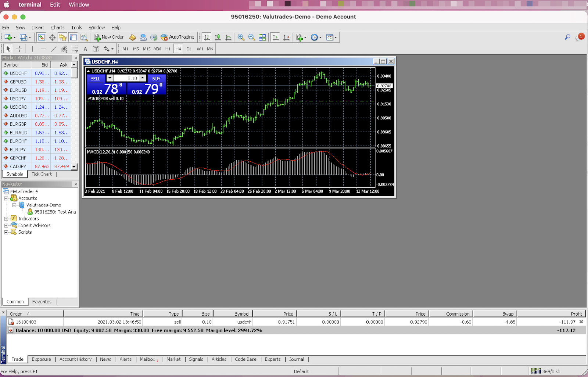Toggle the Terminal window toolbar icon
This screenshot has width=588, height=377.
click(x=73, y=37)
